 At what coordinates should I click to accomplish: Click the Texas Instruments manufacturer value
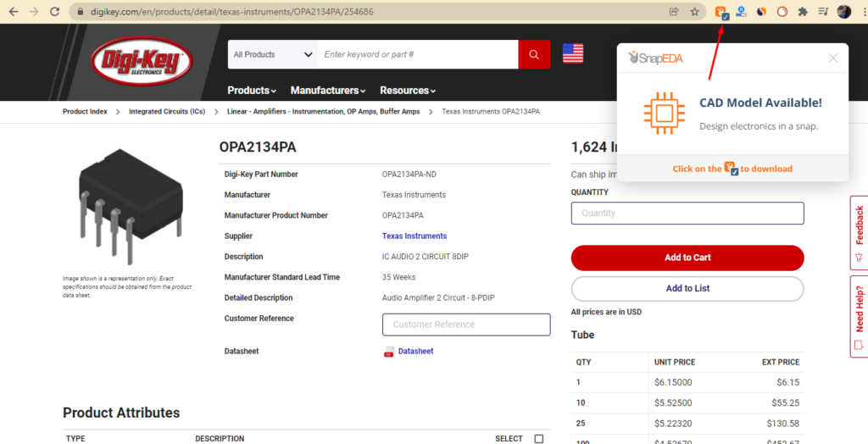[x=414, y=195]
